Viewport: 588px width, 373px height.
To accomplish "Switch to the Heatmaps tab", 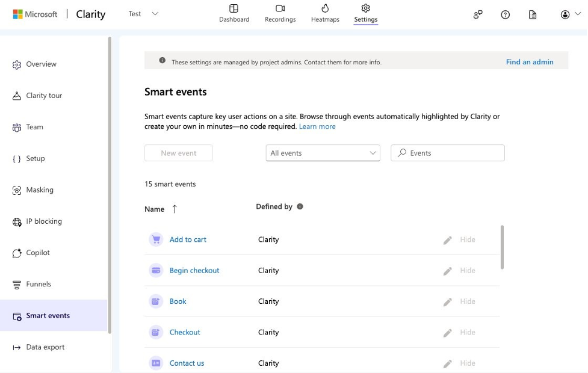I will coord(325,13).
